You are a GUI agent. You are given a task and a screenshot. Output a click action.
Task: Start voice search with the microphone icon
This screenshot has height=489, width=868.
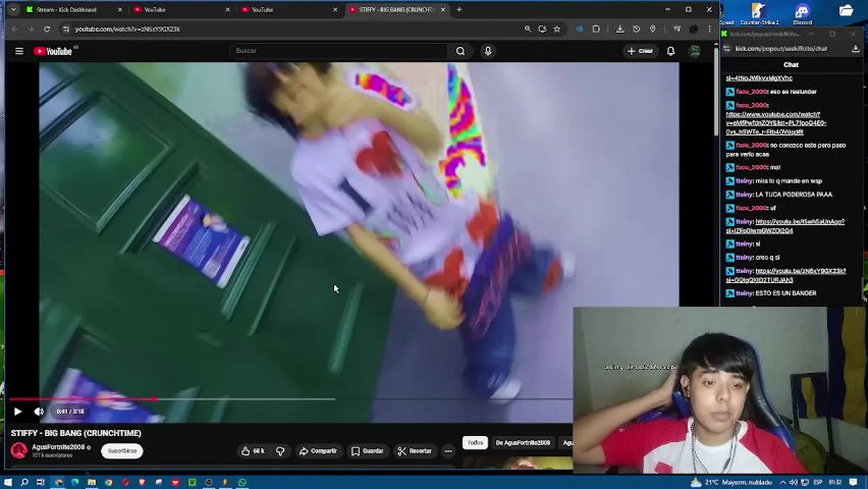point(488,51)
